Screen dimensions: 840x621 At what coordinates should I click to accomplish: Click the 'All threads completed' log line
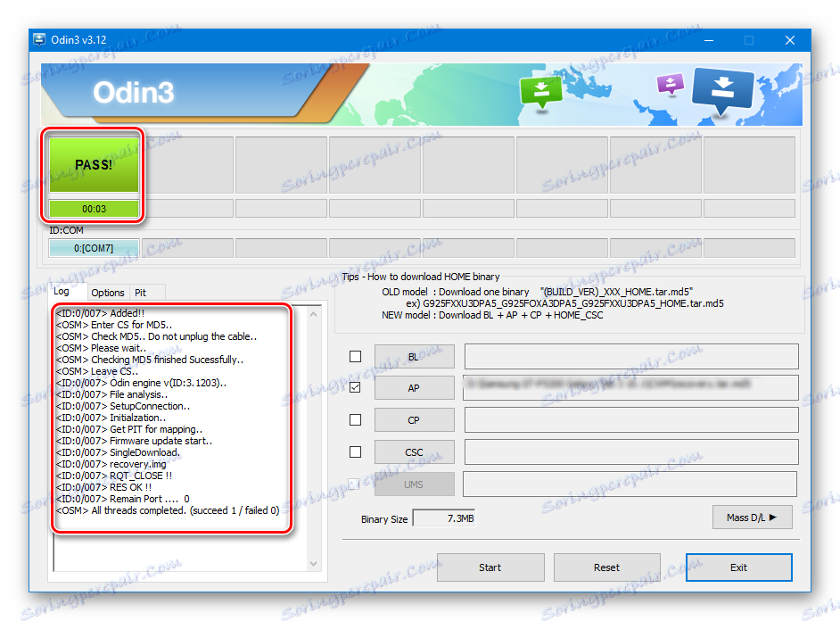coord(167,510)
